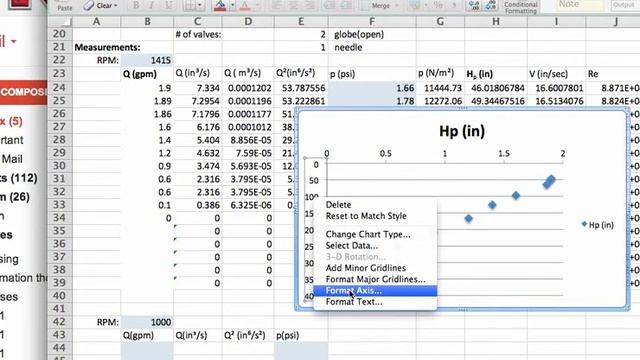The height and width of the screenshot is (360, 640).
Task: Click cell C27 with value 6.176
Action: coord(198,127)
